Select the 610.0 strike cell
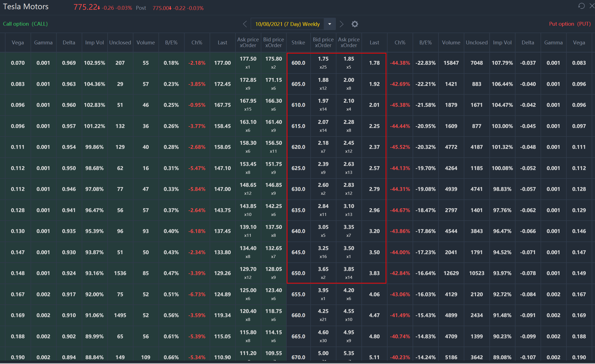The width and height of the screenshot is (595, 364). (x=298, y=105)
